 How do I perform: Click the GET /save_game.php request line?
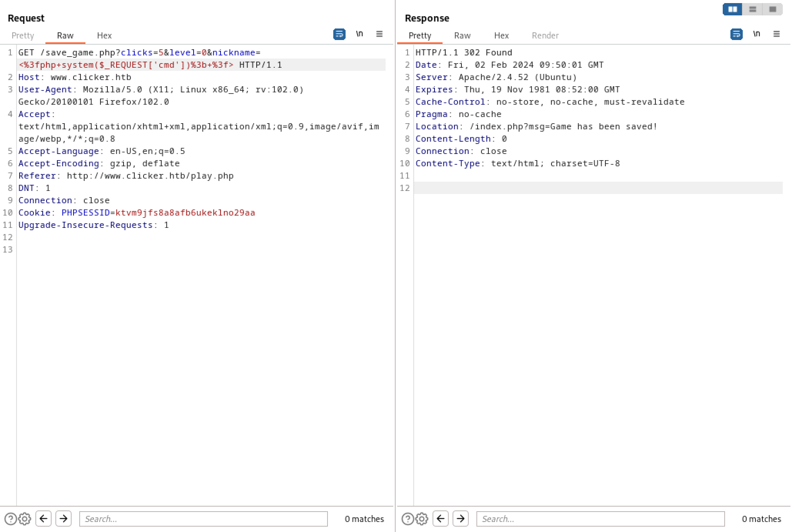point(139,52)
